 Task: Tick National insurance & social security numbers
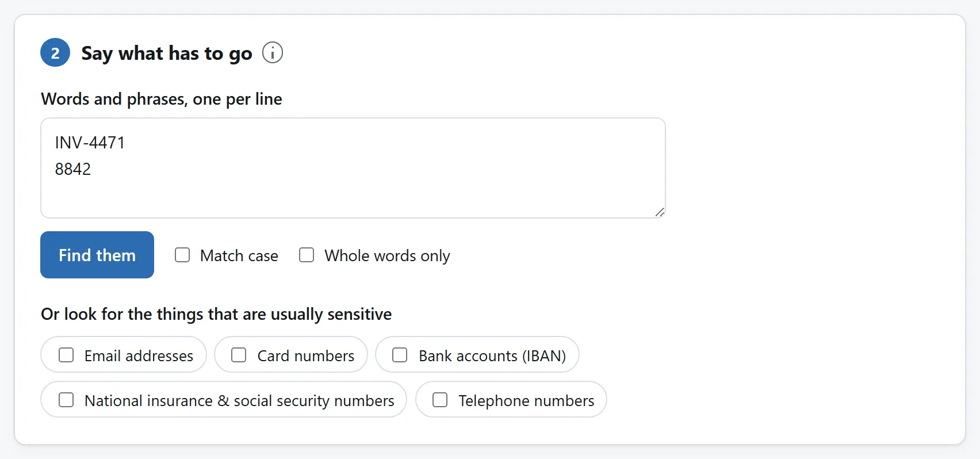click(x=66, y=400)
